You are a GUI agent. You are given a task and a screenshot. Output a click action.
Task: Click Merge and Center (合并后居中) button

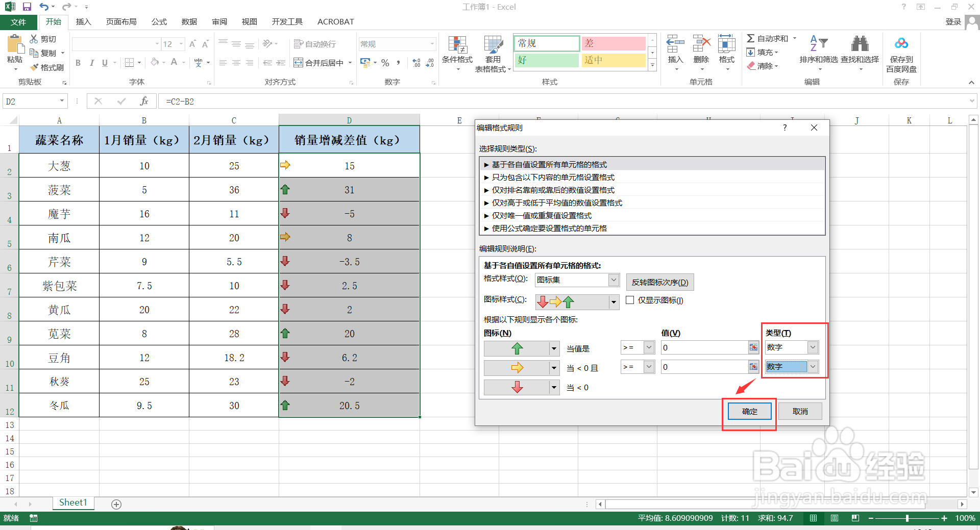[320, 63]
